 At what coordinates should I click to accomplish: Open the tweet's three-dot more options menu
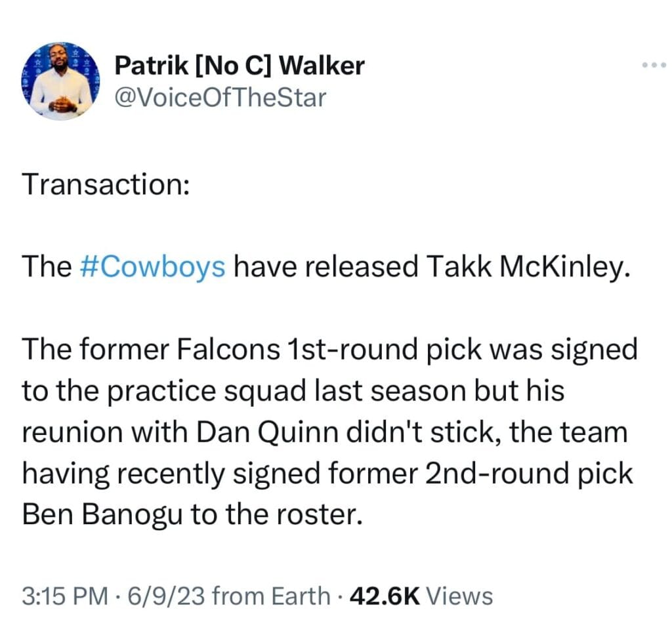(x=654, y=65)
